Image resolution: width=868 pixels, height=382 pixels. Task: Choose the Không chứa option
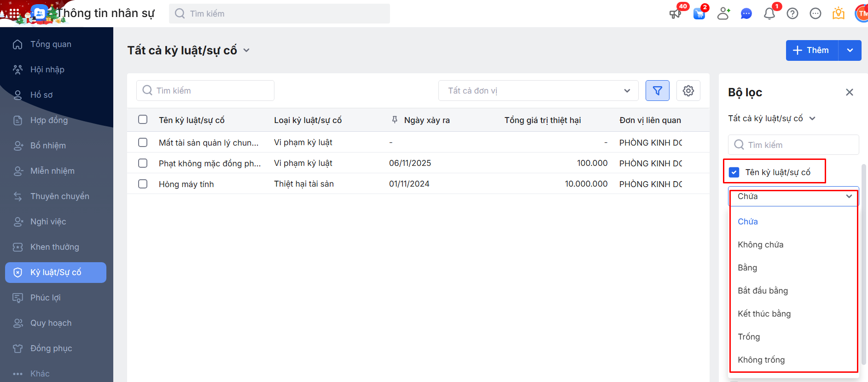pos(760,245)
